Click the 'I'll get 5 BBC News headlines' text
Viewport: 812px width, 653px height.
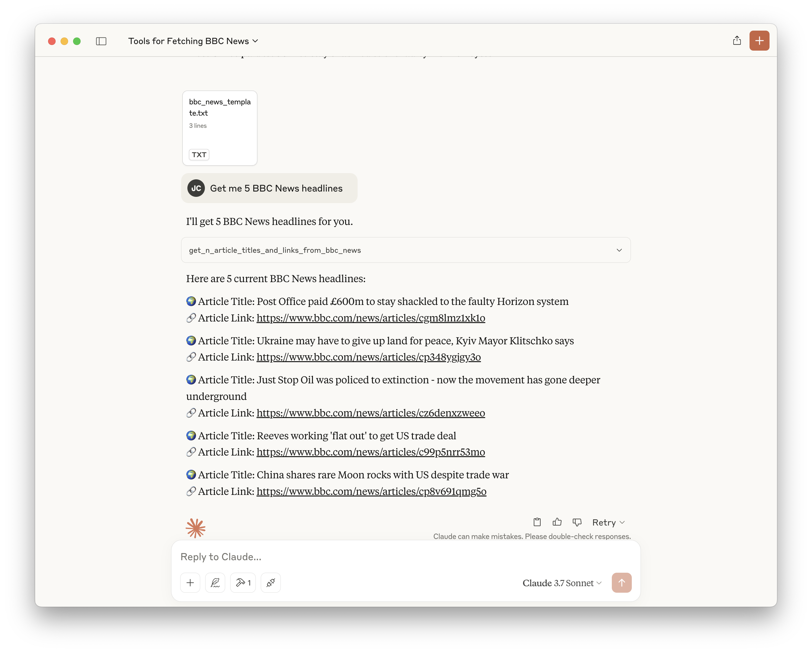click(x=269, y=221)
